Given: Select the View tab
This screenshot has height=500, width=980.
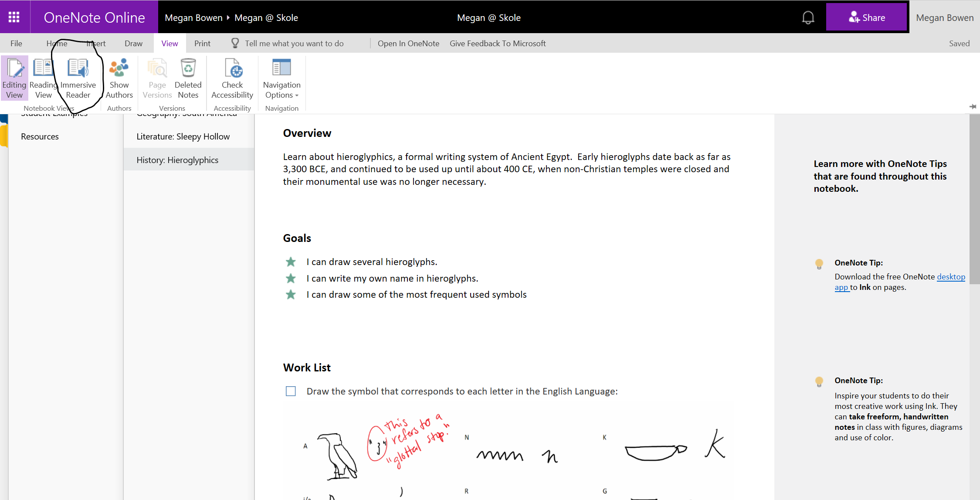Looking at the screenshot, I should pyautogui.click(x=170, y=43).
